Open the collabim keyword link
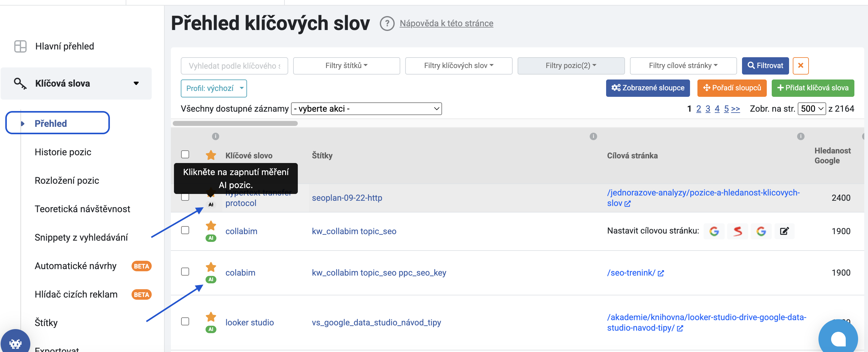This screenshot has width=868, height=352. 241,231
